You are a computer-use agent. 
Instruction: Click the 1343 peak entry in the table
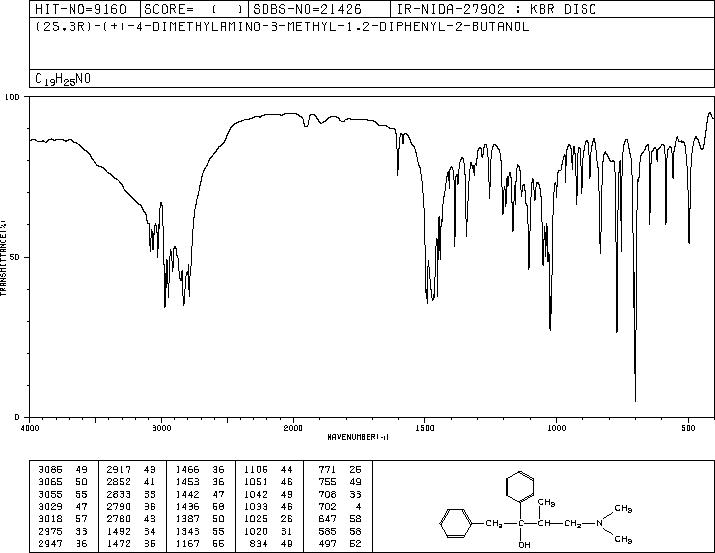[x=200, y=531]
